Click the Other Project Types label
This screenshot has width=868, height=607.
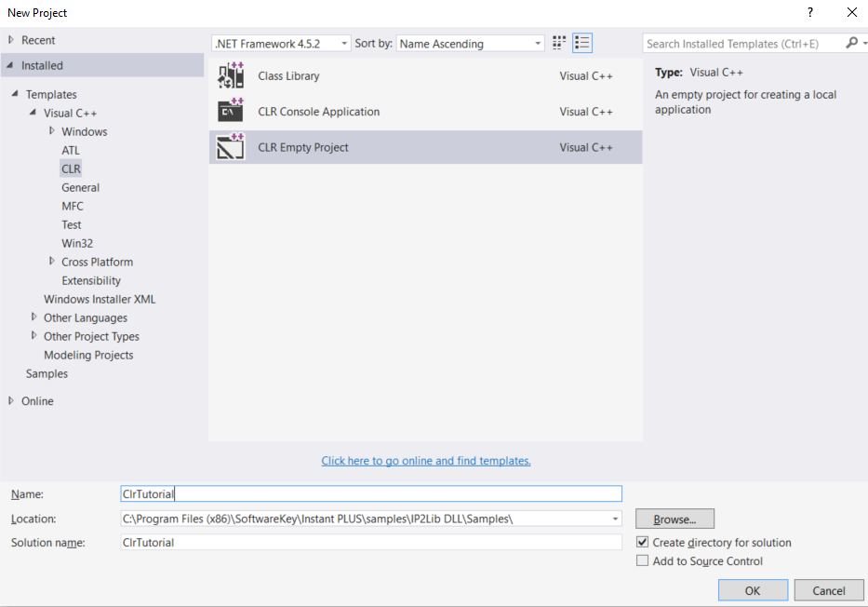(x=91, y=337)
